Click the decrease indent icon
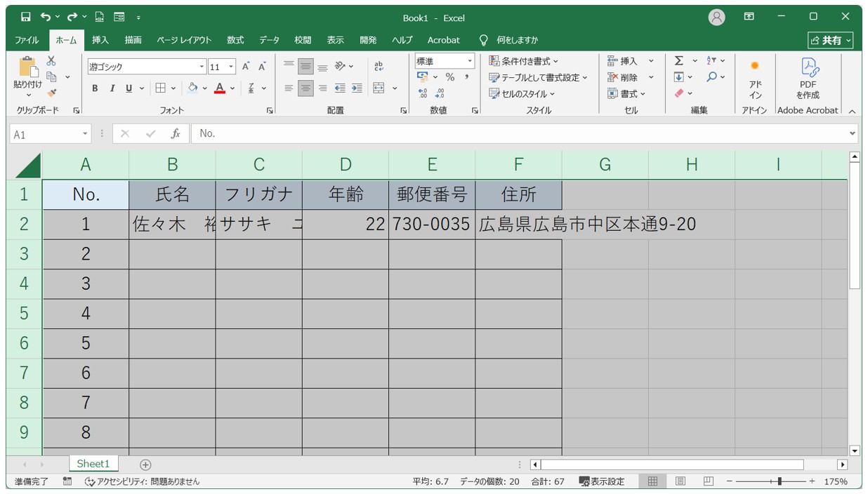The image size is (868, 494). click(340, 88)
